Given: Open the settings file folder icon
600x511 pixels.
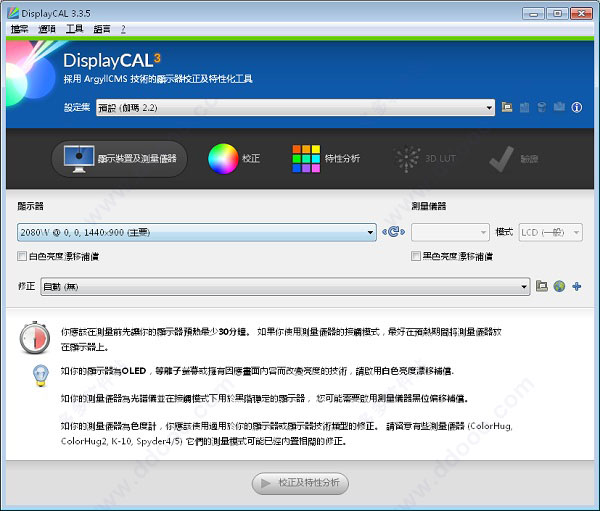Looking at the screenshot, I should click(x=507, y=107).
